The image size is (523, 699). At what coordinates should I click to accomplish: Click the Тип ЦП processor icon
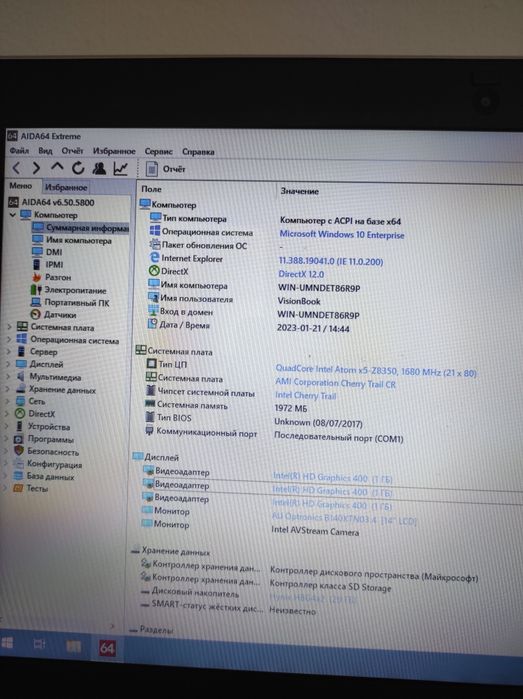152,364
